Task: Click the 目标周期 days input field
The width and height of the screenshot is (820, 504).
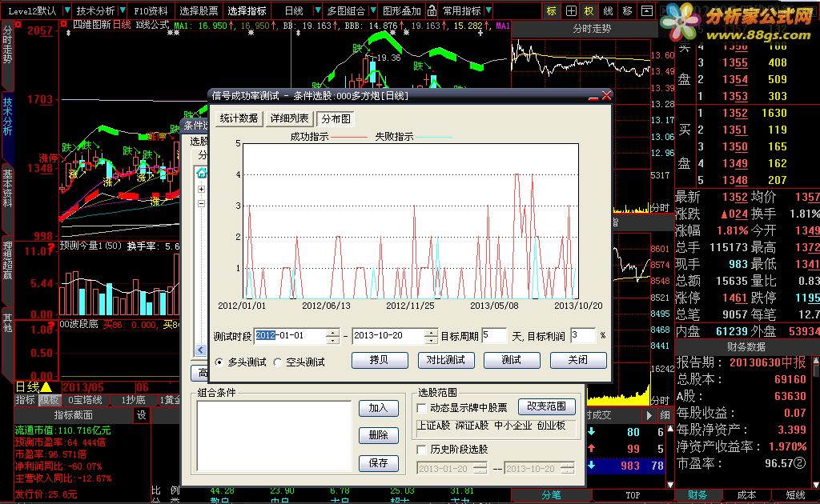Action: 493,336
